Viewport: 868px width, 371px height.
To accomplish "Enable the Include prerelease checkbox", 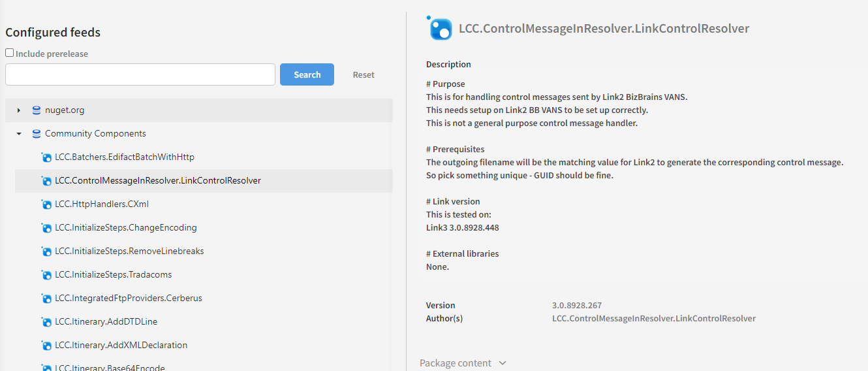I will (x=10, y=53).
